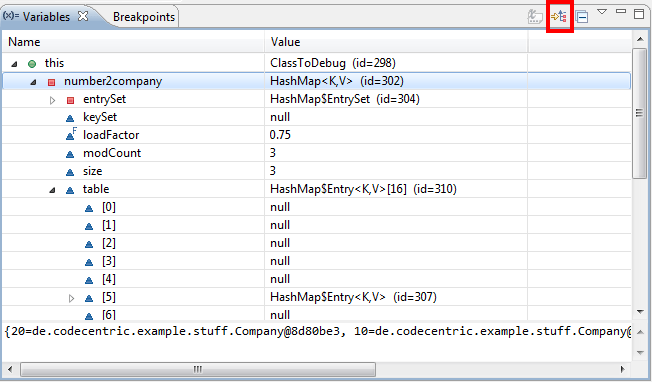Expand table entry [5]
The width and height of the screenshot is (652, 382).
pos(72,298)
